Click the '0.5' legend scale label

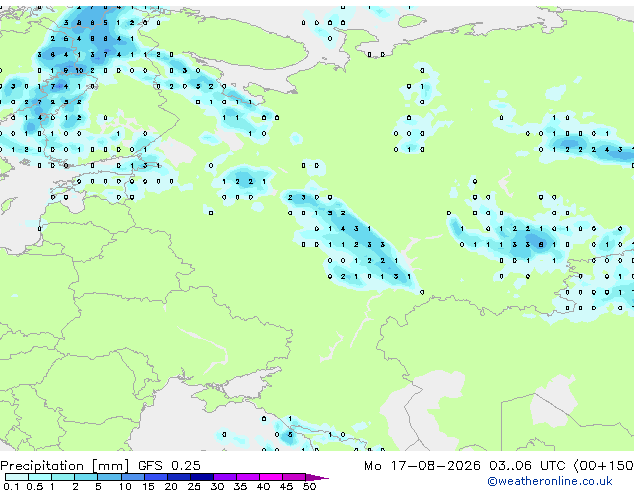(34, 486)
